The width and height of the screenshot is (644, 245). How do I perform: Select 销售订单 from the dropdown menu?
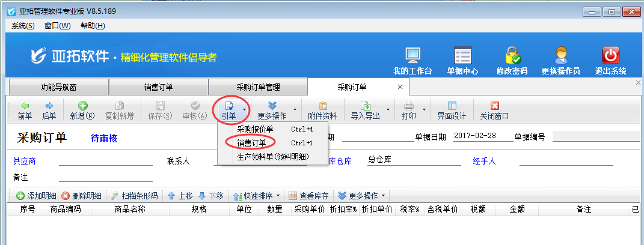(251, 143)
